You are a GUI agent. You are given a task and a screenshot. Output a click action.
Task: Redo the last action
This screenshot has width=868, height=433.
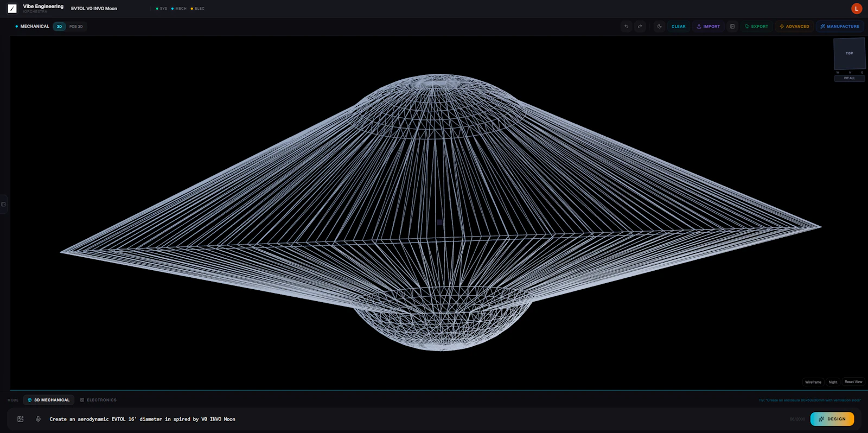[x=640, y=26]
